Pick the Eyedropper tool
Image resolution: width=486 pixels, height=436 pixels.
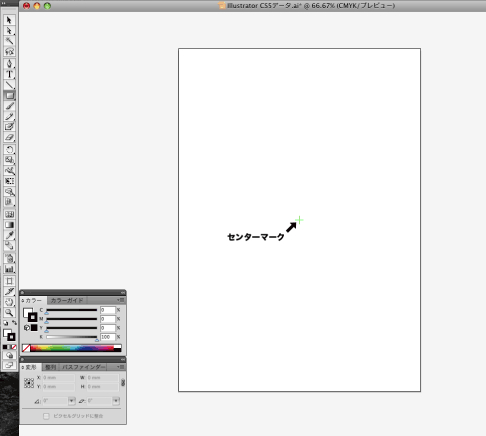click(9, 235)
